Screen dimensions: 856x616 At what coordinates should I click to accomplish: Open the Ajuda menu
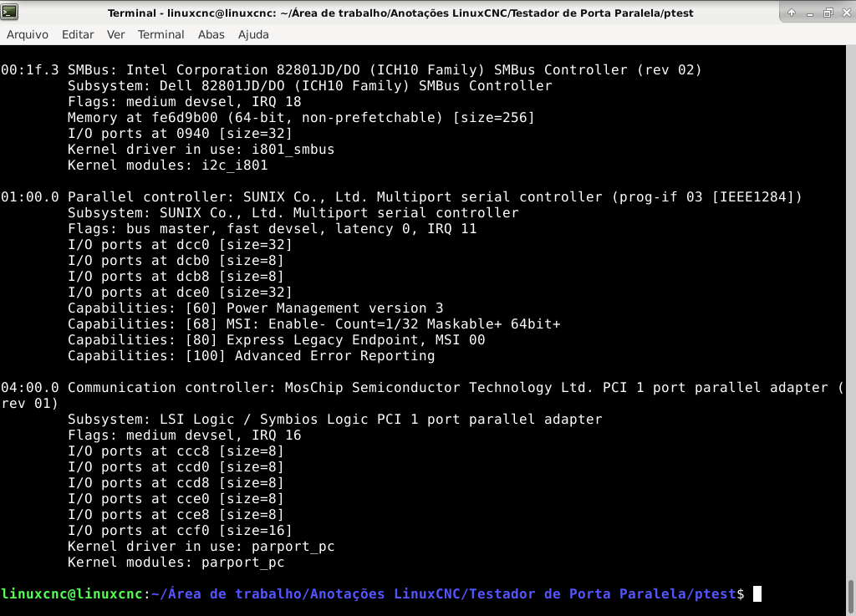click(x=253, y=34)
